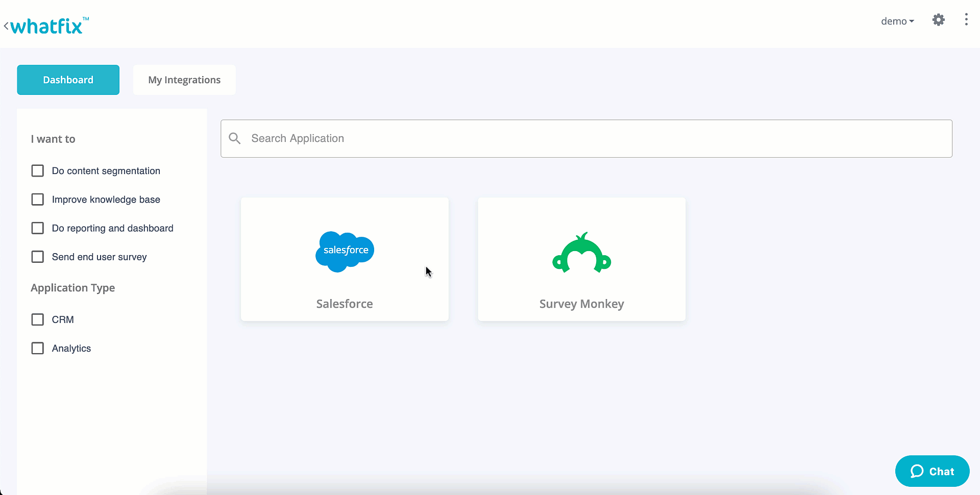Image resolution: width=980 pixels, height=495 pixels.
Task: Expand the demo account dropdown
Action: (897, 21)
